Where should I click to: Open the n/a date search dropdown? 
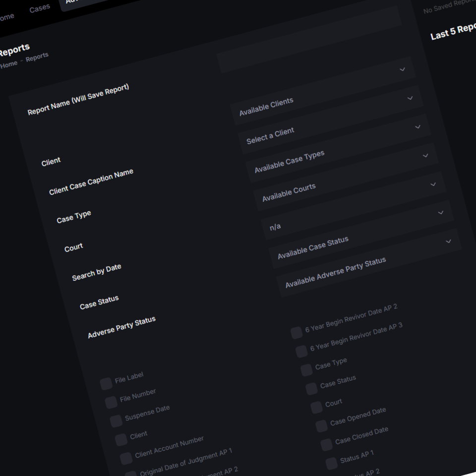pyautogui.click(x=354, y=205)
